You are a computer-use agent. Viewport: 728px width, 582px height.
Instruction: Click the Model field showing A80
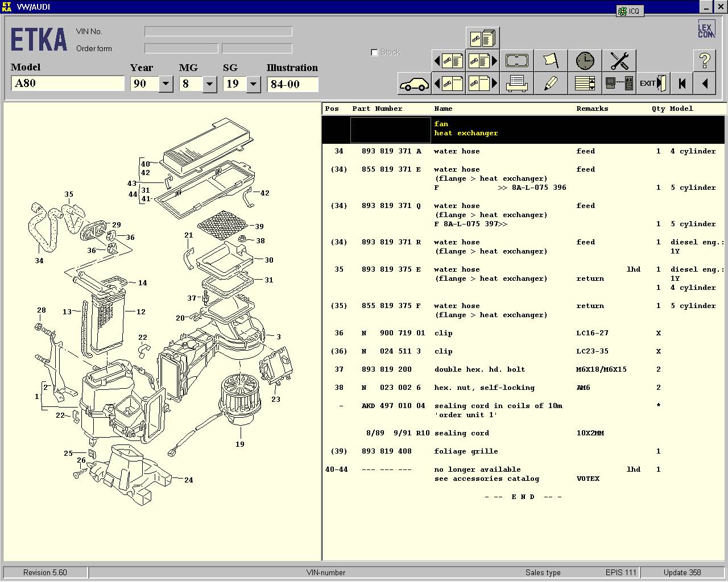68,84
